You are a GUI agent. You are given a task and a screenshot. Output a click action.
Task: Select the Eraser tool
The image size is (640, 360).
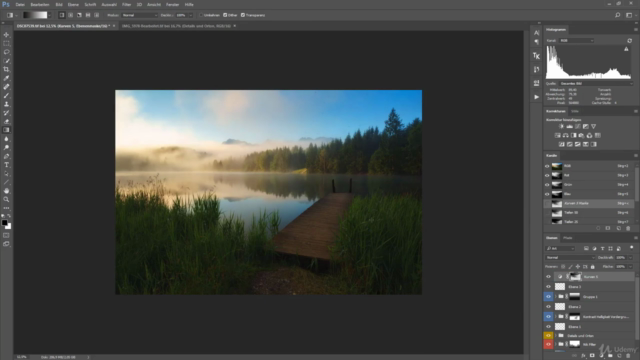[x=6, y=122]
